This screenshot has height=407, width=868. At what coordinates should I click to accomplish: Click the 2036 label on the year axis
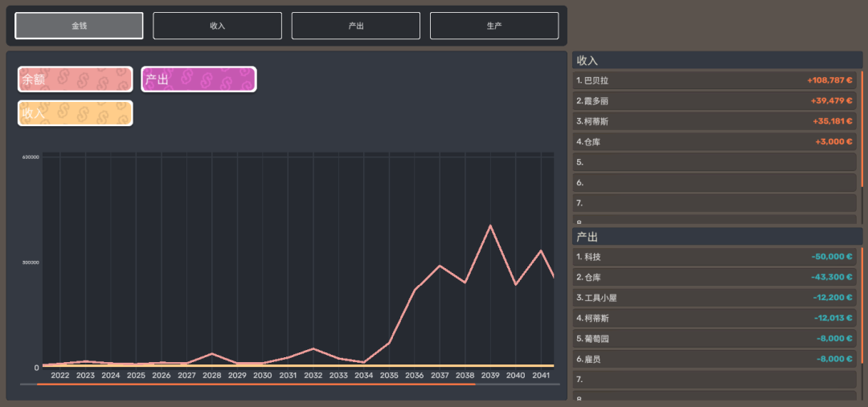414,376
